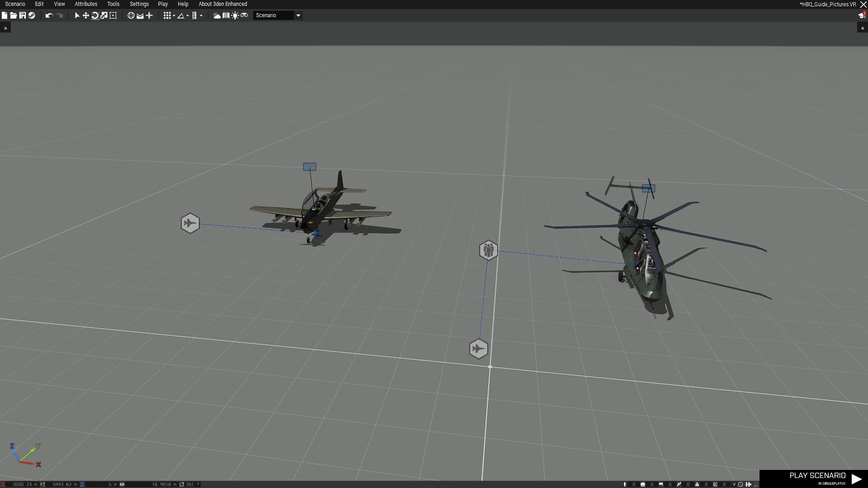Click the V version indicator in status bar
Viewport: 868px width, 488px height.
(x=734, y=484)
